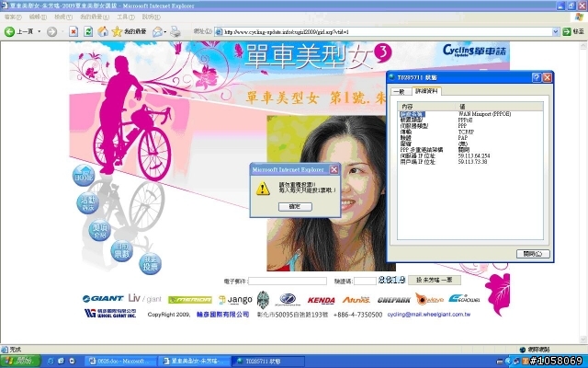Click the Windows Start button
This screenshot has width=588, height=368.
(20, 362)
